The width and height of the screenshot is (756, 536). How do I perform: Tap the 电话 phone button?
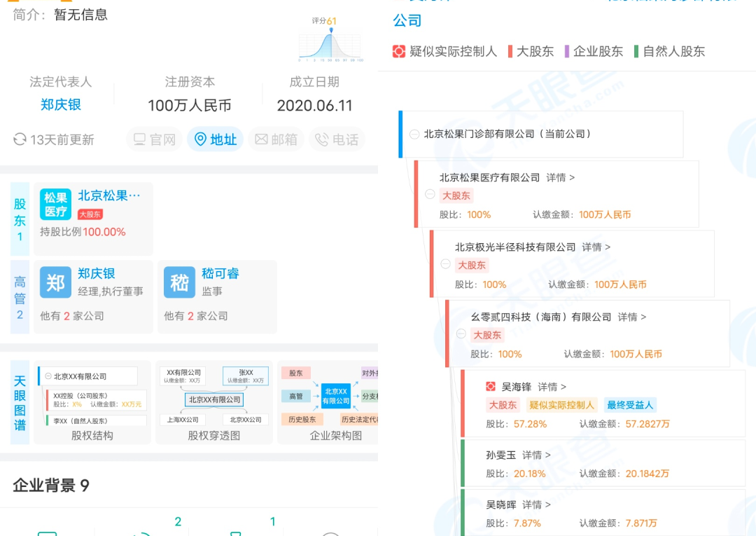(x=337, y=139)
